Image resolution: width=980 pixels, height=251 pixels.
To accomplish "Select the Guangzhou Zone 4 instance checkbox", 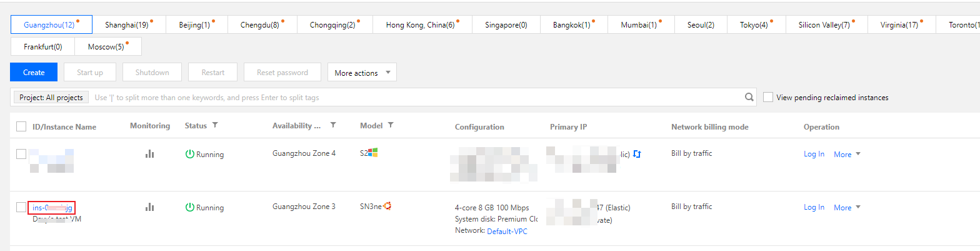I will (x=21, y=154).
